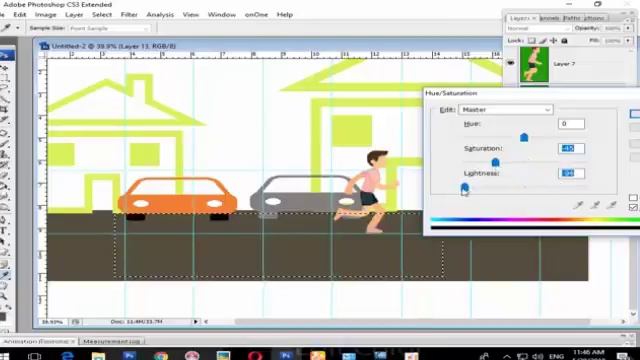Open the Opacity slider arrow

pyautogui.click(x=628, y=28)
